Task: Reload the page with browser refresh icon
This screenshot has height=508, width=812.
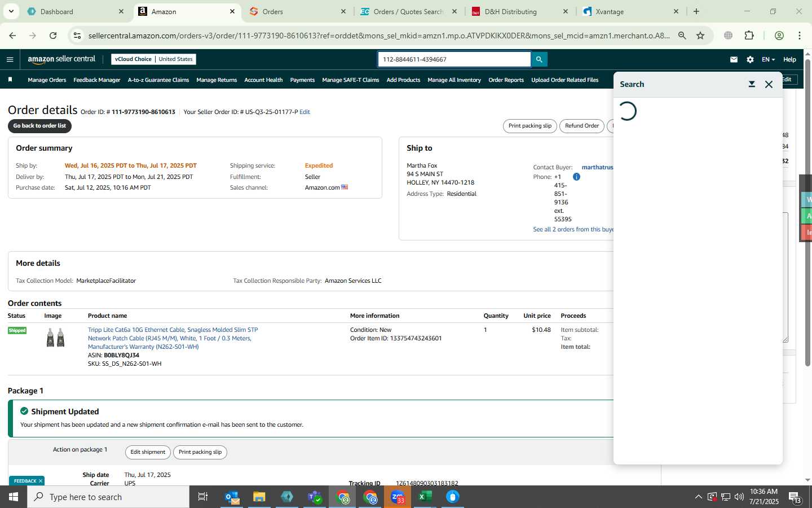Action: click(53, 36)
